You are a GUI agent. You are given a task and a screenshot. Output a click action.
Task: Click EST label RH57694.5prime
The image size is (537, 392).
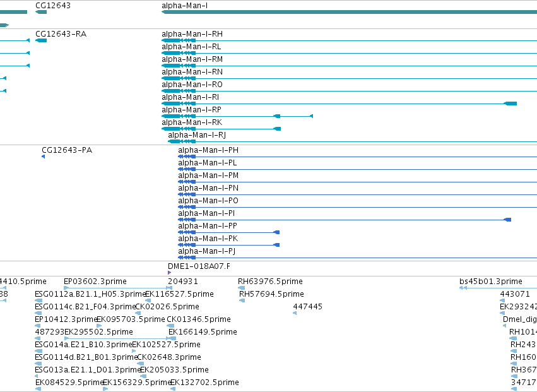tap(271, 294)
